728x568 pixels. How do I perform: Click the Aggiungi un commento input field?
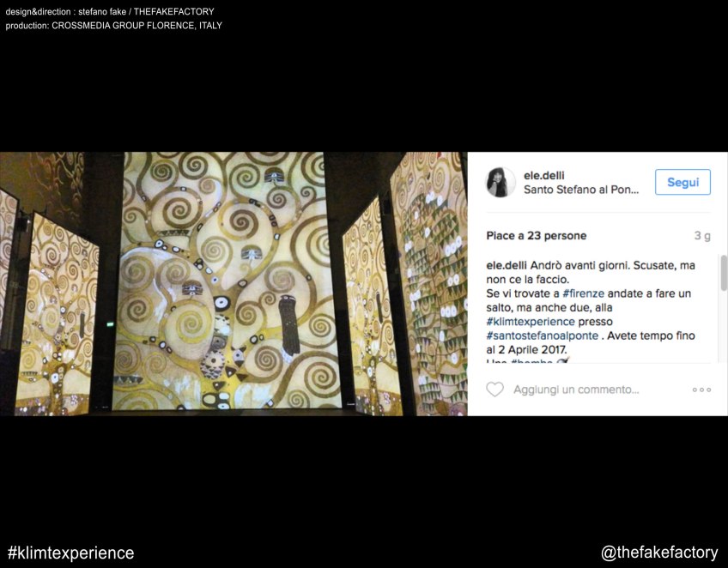[576, 390]
